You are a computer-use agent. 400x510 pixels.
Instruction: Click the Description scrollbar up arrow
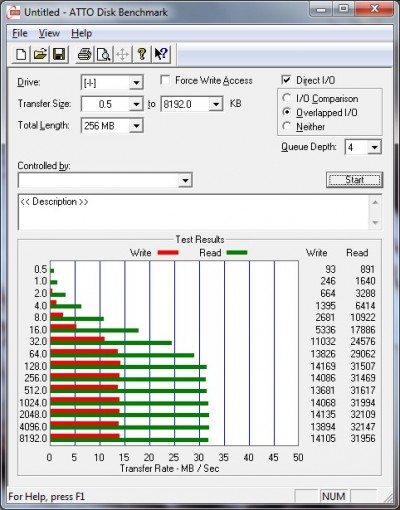375,202
